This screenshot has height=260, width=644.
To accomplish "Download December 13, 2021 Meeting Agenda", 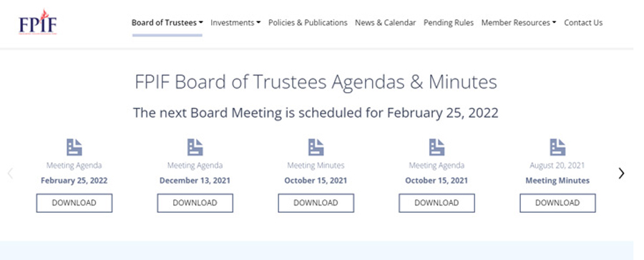I will (195, 203).
